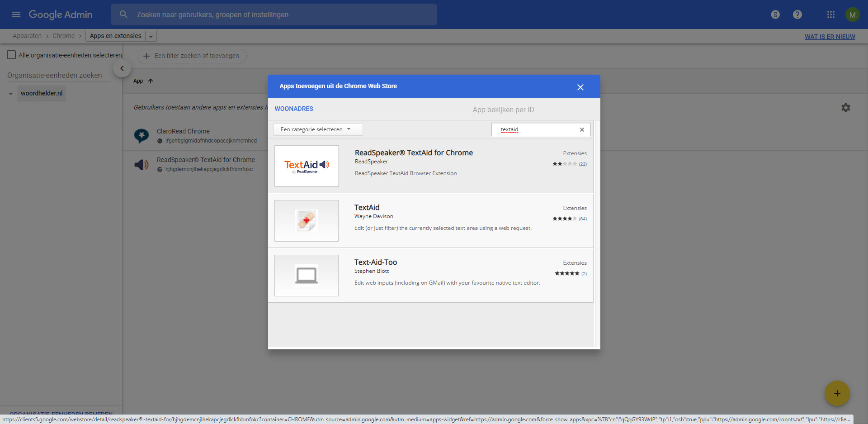Viewport: 868px width, 424px height.
Task: Click the TextAid by ReadSpeaker thumbnail
Action: coord(307,166)
